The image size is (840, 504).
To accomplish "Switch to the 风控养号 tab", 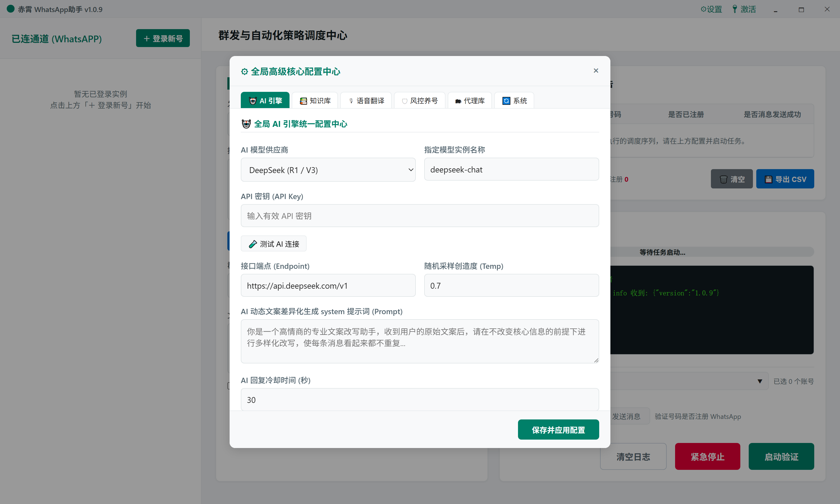I will pos(420,101).
